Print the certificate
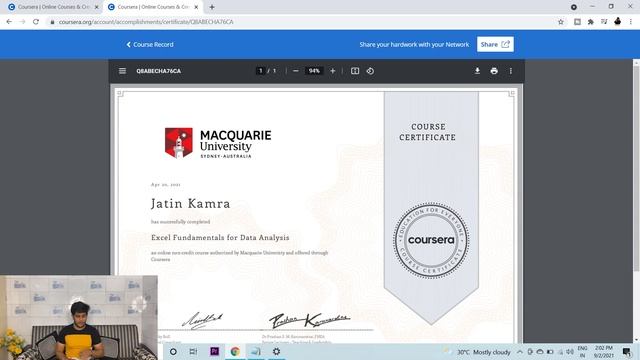The image size is (640, 360). coord(494,71)
